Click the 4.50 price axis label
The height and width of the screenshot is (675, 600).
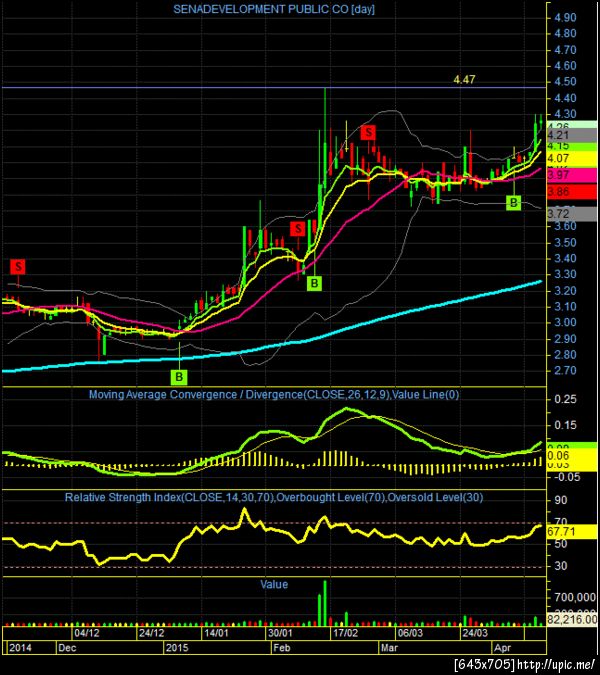[565, 82]
